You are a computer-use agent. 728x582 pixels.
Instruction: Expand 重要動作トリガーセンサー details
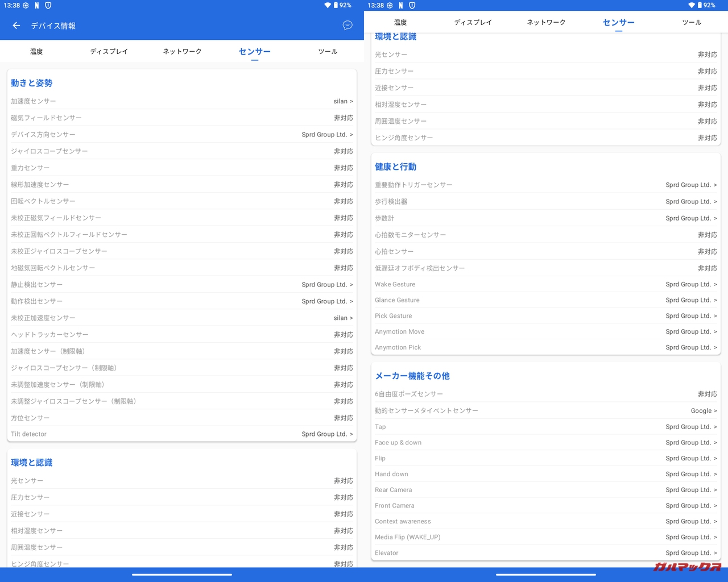[546, 185]
